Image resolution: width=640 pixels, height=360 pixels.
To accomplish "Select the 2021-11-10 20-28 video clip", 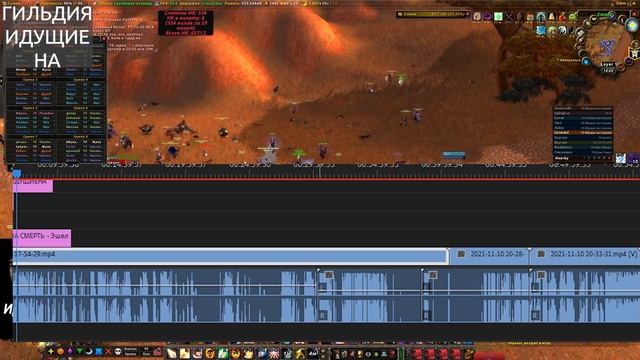I will tap(490, 256).
